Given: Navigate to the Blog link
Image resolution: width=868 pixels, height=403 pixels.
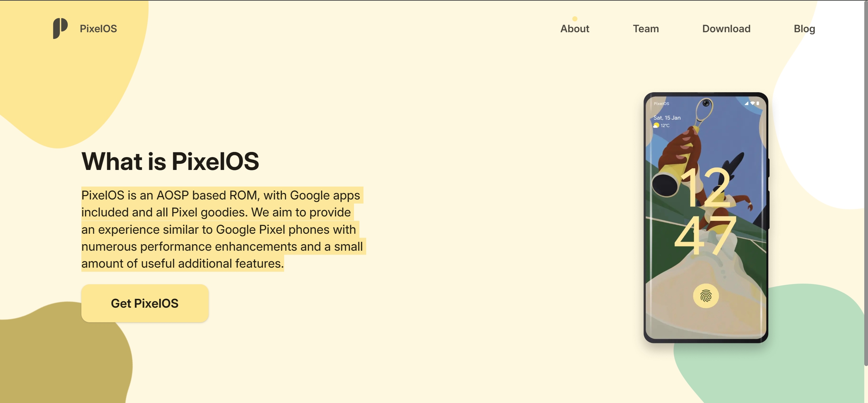Looking at the screenshot, I should pyautogui.click(x=804, y=29).
